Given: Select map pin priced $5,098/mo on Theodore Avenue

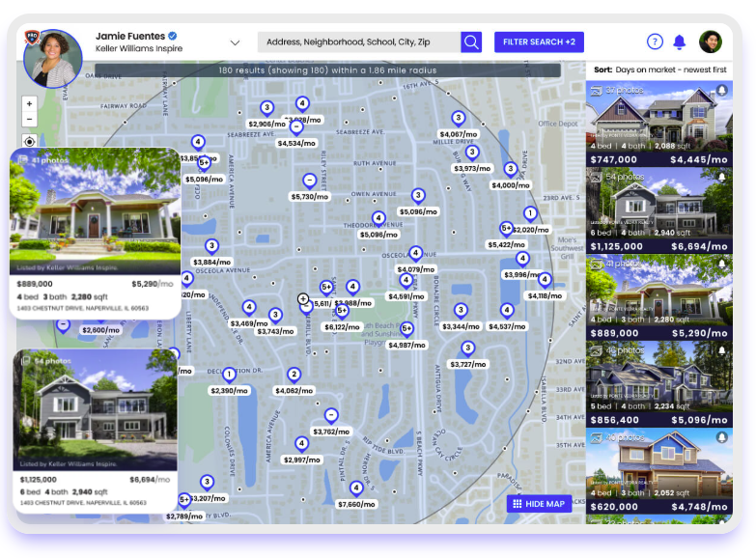Looking at the screenshot, I should click(x=378, y=218).
